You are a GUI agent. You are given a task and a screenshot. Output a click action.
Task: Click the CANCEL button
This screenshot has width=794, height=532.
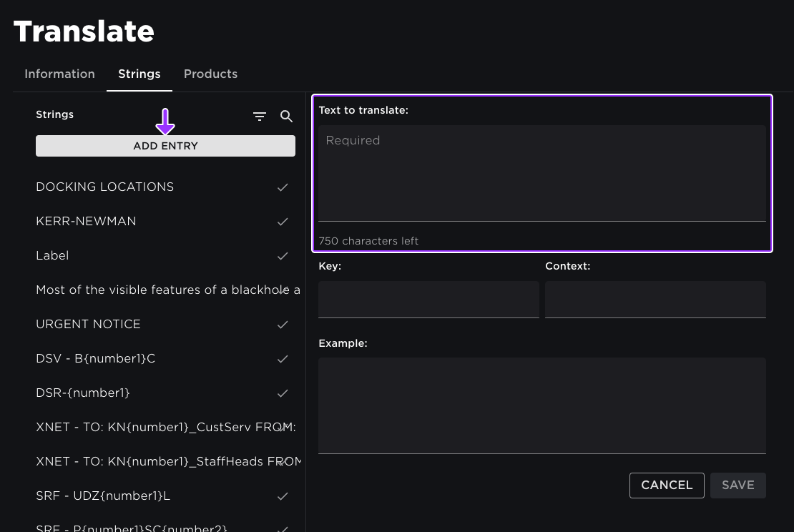click(x=667, y=485)
